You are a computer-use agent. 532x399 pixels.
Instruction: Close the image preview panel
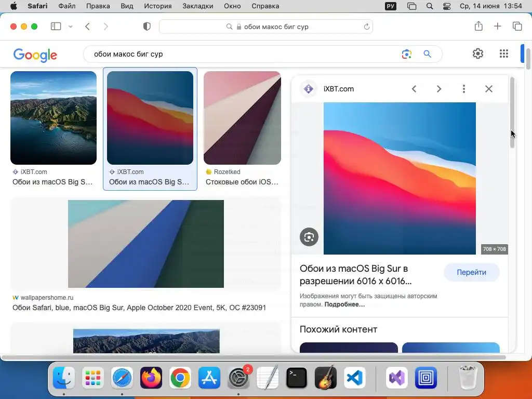pyautogui.click(x=488, y=89)
